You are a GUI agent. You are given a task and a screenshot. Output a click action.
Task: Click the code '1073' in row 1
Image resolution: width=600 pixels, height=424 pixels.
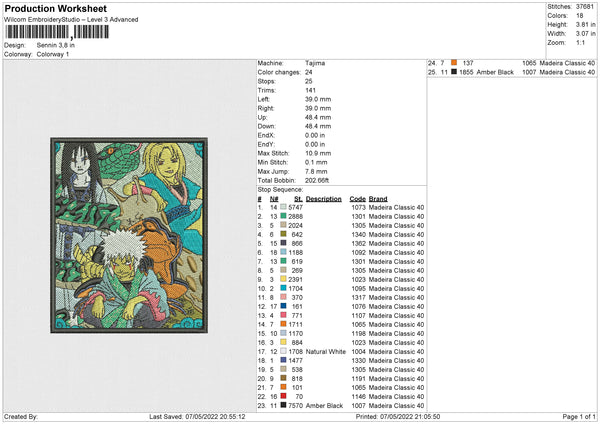359,207
